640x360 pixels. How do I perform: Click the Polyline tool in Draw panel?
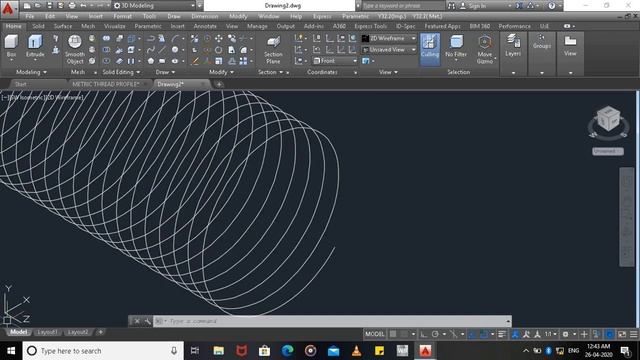[151, 38]
